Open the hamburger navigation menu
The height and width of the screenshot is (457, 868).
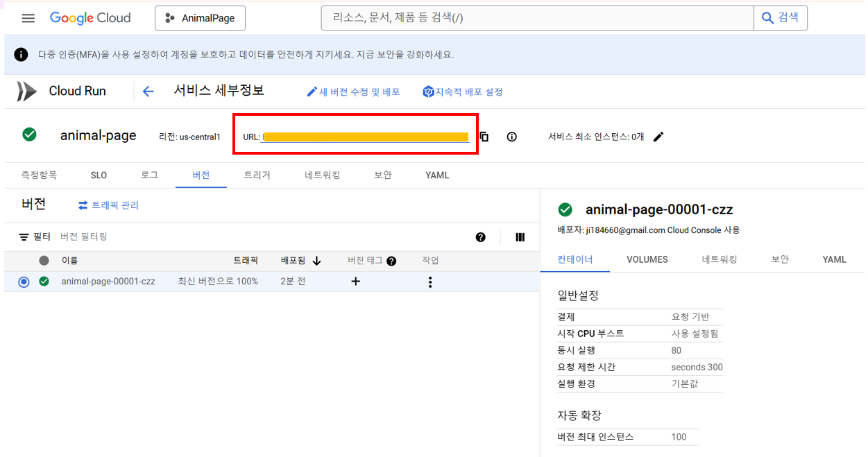(x=28, y=18)
